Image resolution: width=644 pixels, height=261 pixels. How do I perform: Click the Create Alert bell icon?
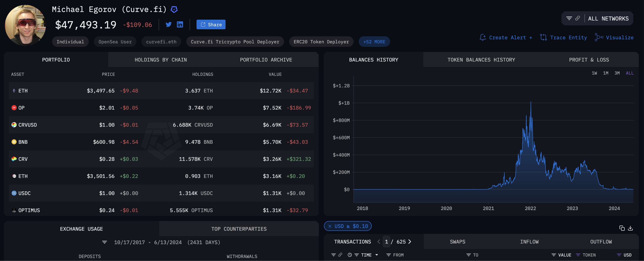point(483,37)
